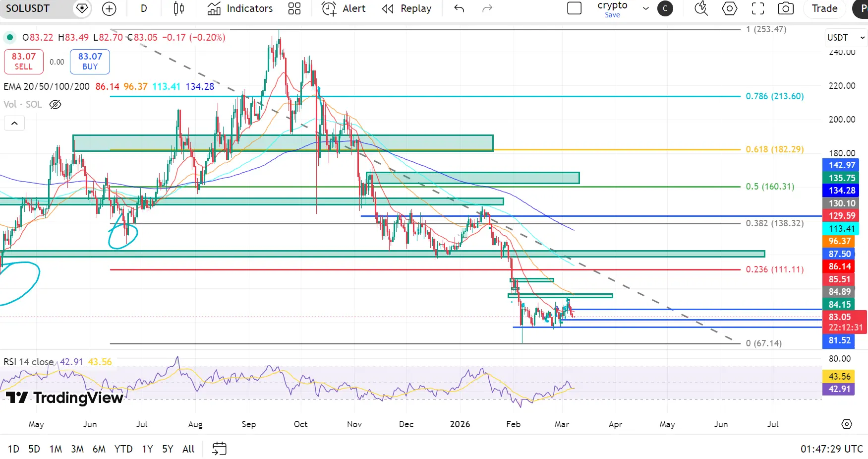Create a new Alert

coord(344,8)
